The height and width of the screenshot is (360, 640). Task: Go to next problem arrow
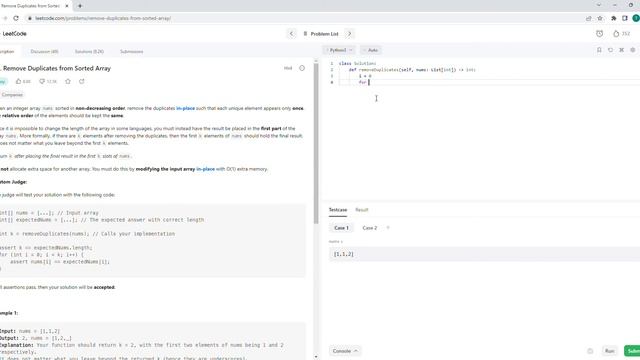click(349, 34)
